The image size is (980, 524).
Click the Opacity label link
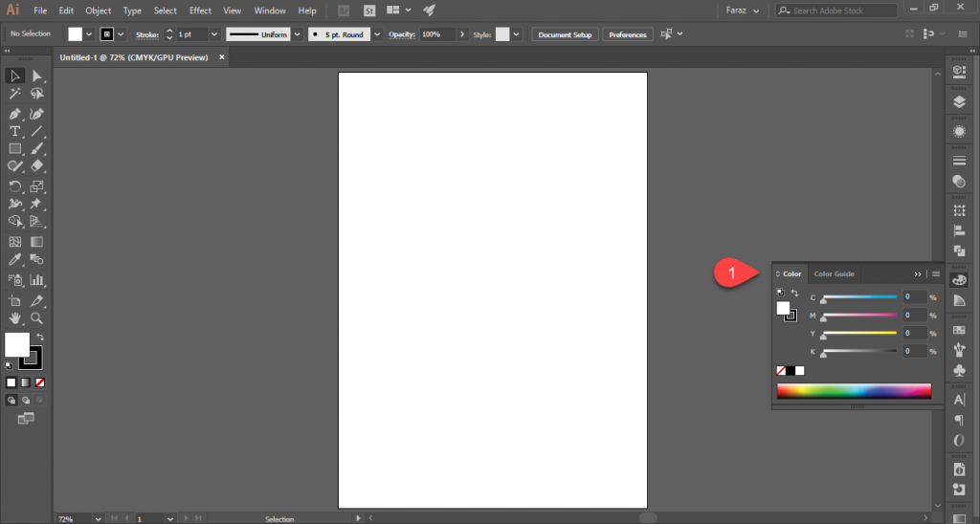(401, 35)
